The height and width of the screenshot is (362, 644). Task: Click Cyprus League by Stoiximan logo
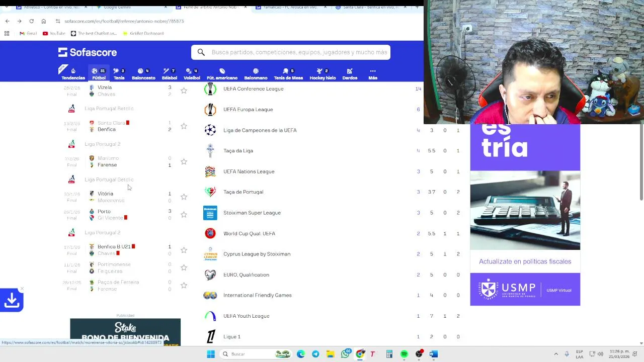210,254
